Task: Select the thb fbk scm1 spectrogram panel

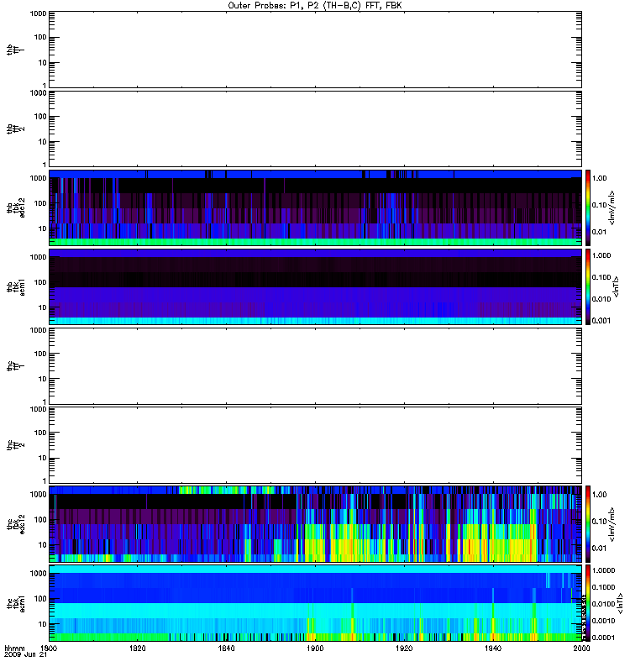Action: [315, 286]
